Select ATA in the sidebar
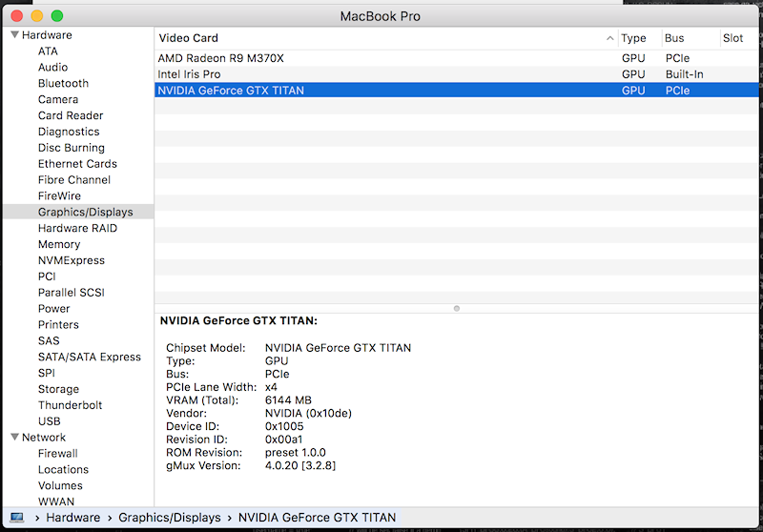763x532 pixels. tap(48, 51)
